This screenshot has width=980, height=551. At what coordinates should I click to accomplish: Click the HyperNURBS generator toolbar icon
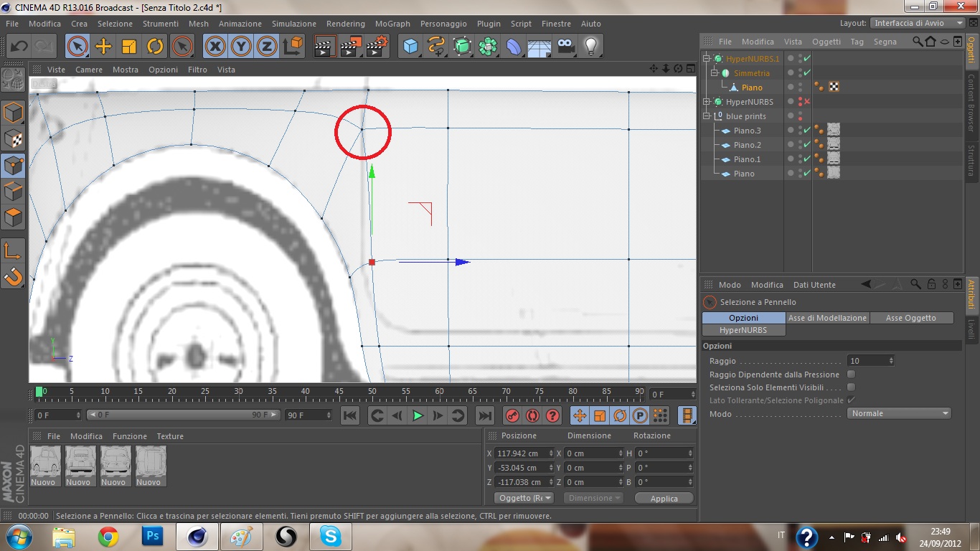click(x=462, y=47)
